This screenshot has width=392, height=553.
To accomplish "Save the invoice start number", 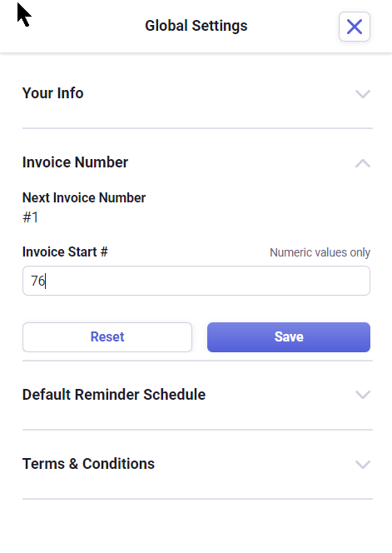I will [289, 337].
